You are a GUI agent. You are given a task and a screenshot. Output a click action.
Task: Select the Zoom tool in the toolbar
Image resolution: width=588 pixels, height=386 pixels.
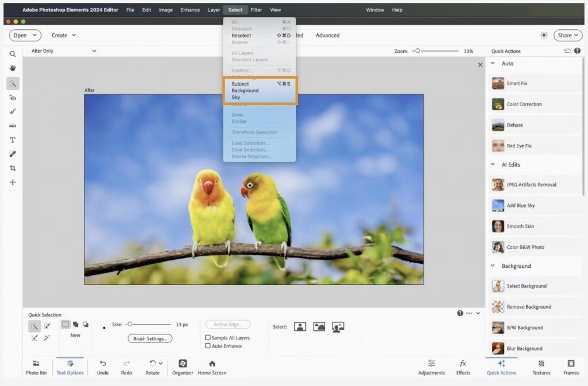click(x=12, y=54)
